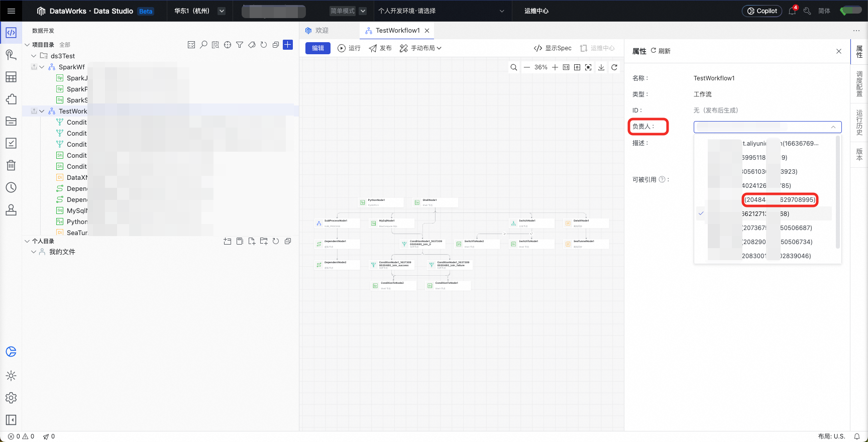Click the blue 编辑 button
The image size is (868, 442).
318,48
